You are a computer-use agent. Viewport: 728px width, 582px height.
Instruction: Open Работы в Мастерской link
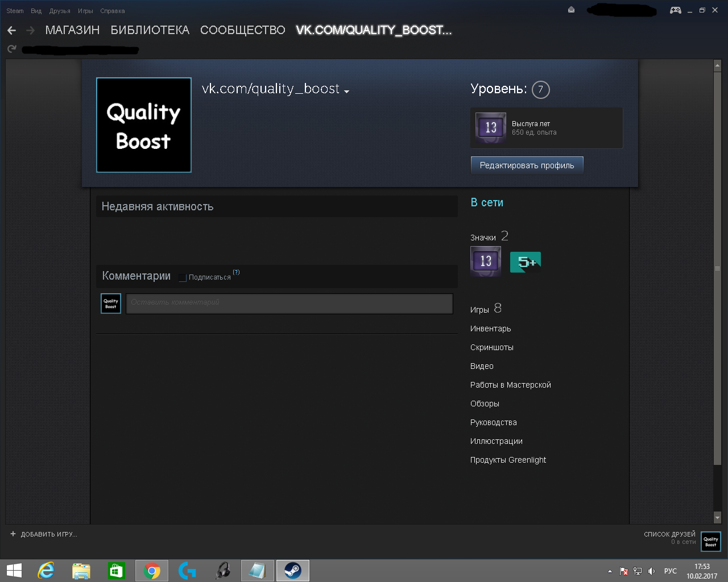click(x=511, y=385)
